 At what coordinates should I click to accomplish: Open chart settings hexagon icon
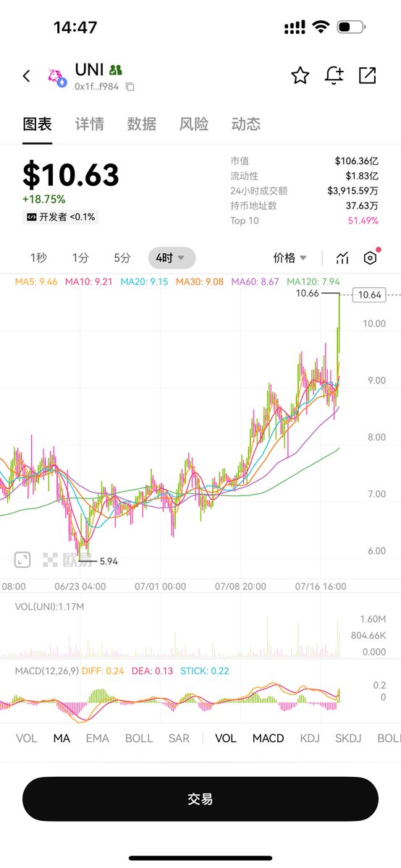click(371, 258)
